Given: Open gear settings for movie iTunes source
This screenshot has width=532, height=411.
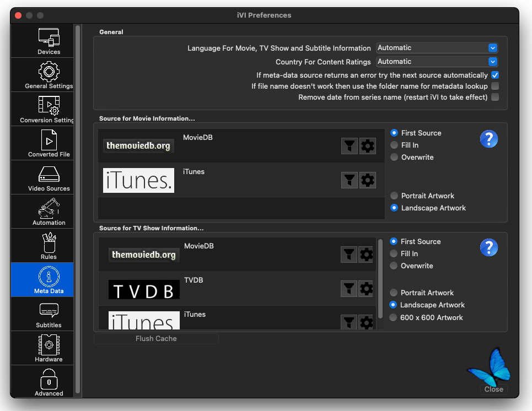Looking at the screenshot, I should 368,180.
